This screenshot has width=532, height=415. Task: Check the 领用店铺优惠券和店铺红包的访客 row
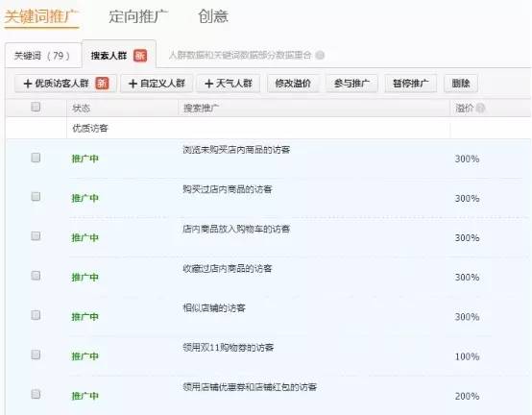(x=36, y=394)
